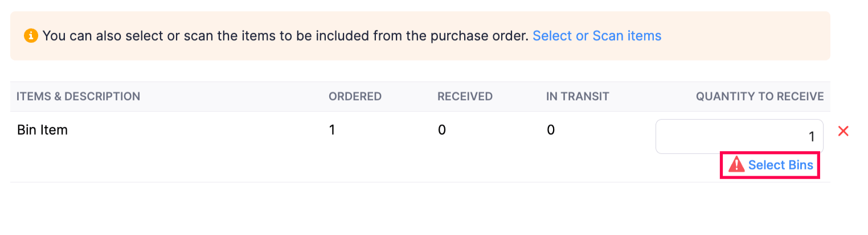Click the orange info icon in banner

point(31,36)
